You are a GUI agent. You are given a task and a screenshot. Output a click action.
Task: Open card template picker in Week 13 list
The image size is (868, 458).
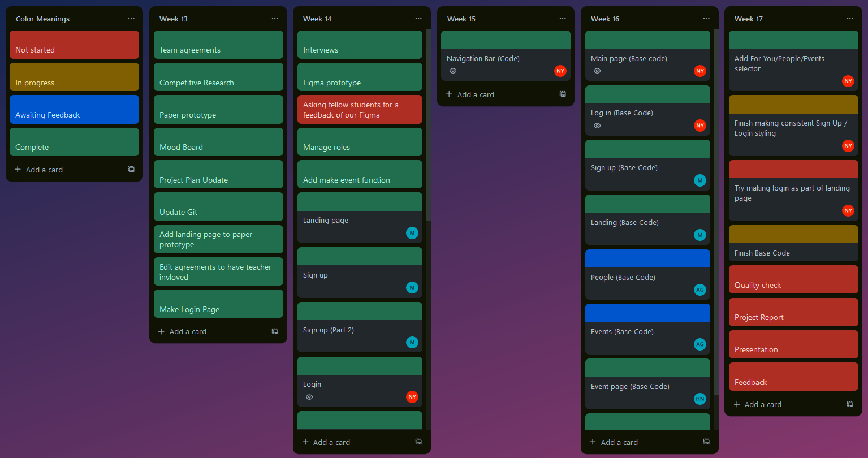(x=275, y=331)
